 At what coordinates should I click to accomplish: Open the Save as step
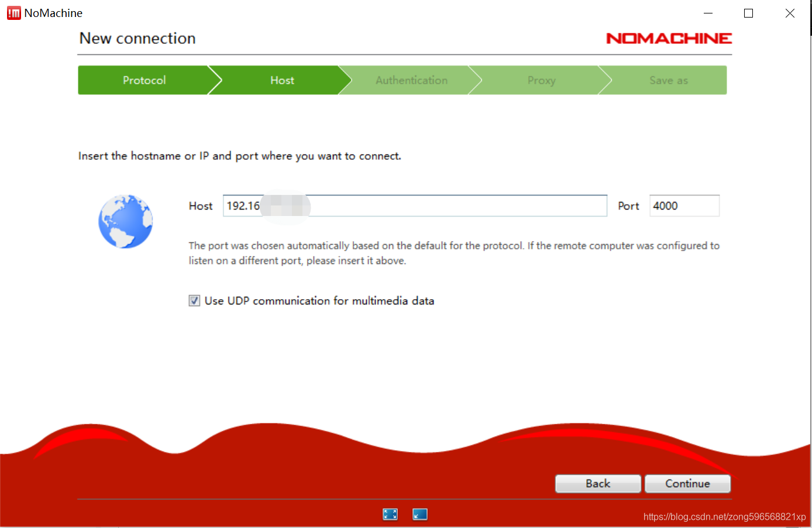pyautogui.click(x=669, y=80)
